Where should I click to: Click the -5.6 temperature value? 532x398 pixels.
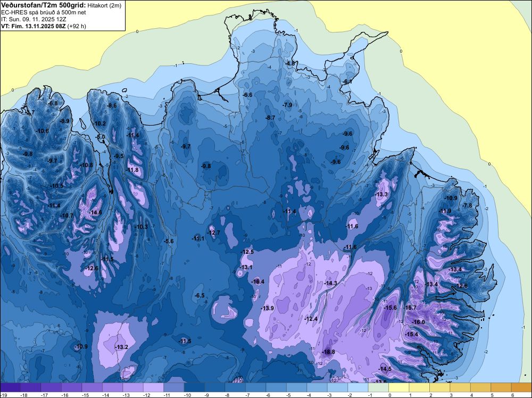tap(168, 241)
